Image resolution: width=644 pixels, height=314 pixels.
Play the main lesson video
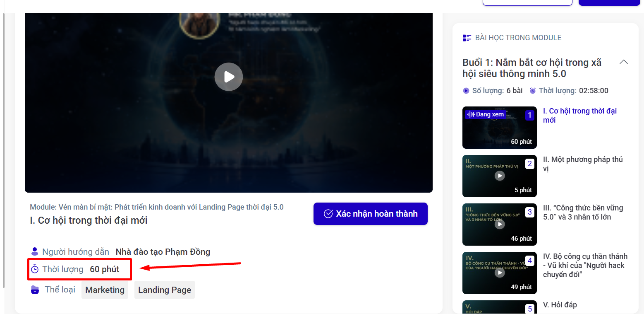229,77
